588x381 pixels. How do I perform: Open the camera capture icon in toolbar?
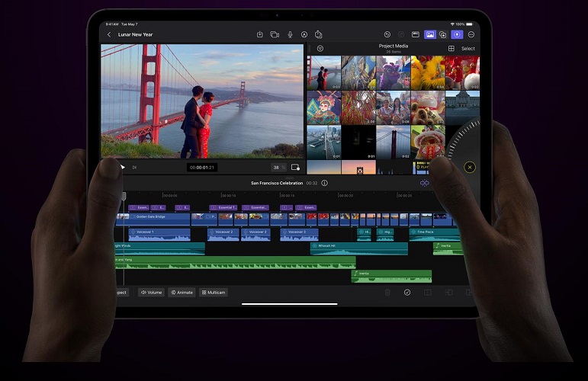[x=275, y=34]
